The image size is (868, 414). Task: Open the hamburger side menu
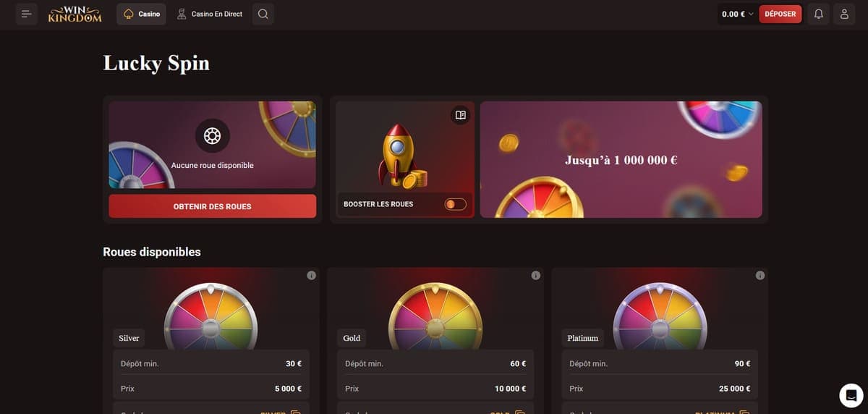pyautogui.click(x=27, y=14)
